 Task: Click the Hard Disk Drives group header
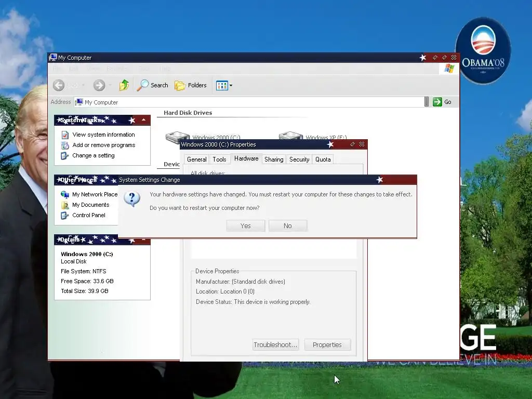point(188,113)
